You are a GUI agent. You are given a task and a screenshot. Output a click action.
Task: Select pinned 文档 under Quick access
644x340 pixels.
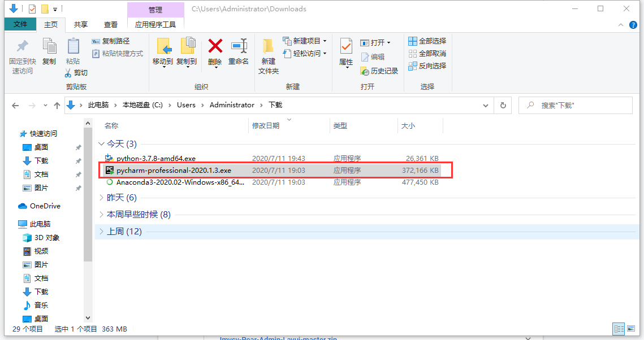pos(41,175)
